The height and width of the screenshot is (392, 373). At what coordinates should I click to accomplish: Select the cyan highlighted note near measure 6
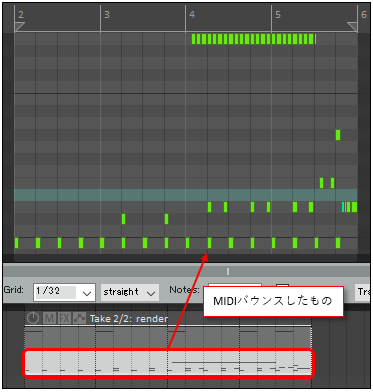[x=343, y=207]
